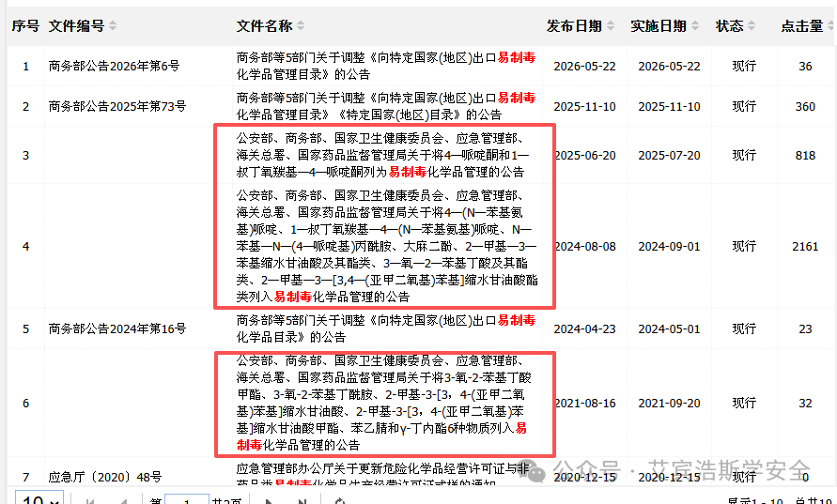Screen dimensions: 837x504
Task: Click sequence number 4 cell
Action: (x=25, y=247)
